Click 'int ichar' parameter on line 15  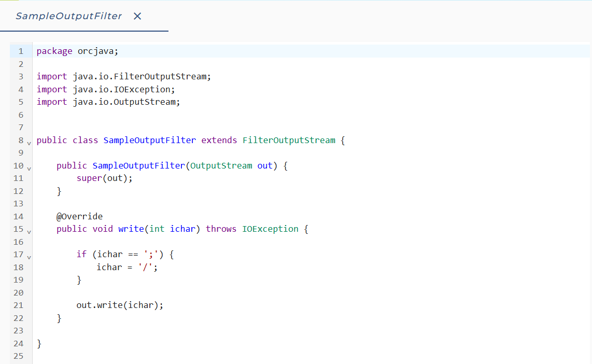[x=173, y=229]
